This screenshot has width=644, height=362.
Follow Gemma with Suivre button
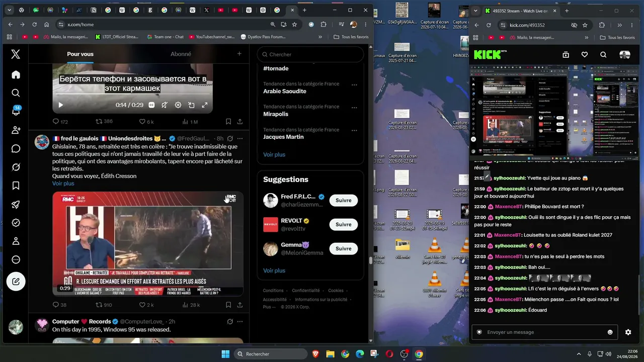[344, 248]
